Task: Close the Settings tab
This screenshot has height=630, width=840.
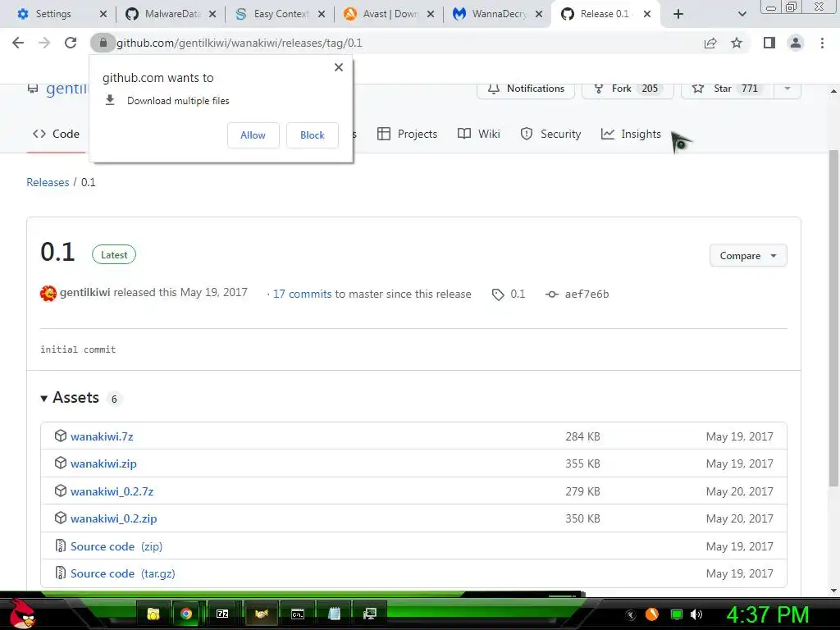Action: (x=103, y=14)
